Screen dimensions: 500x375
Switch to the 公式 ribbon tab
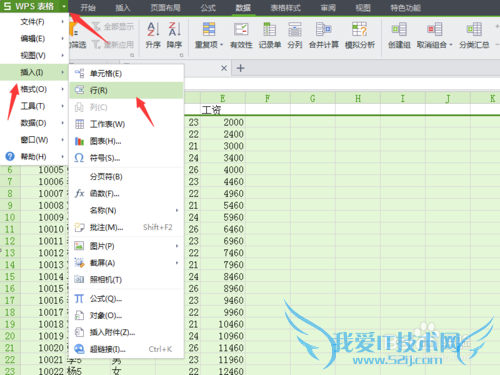click(x=208, y=8)
